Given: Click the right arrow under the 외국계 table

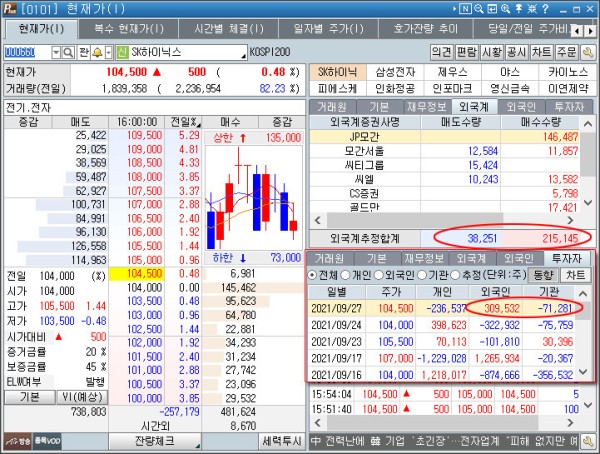Looking at the screenshot, I should (571, 220).
